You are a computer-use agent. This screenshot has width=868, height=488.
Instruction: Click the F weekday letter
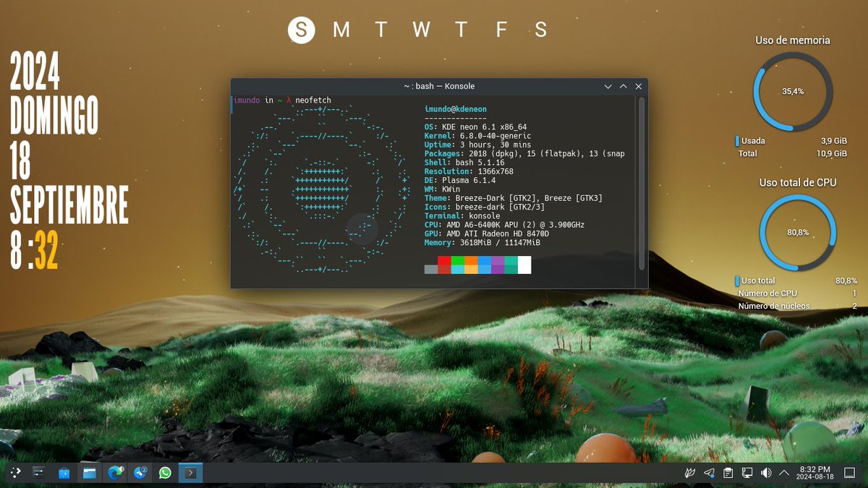[x=501, y=30]
